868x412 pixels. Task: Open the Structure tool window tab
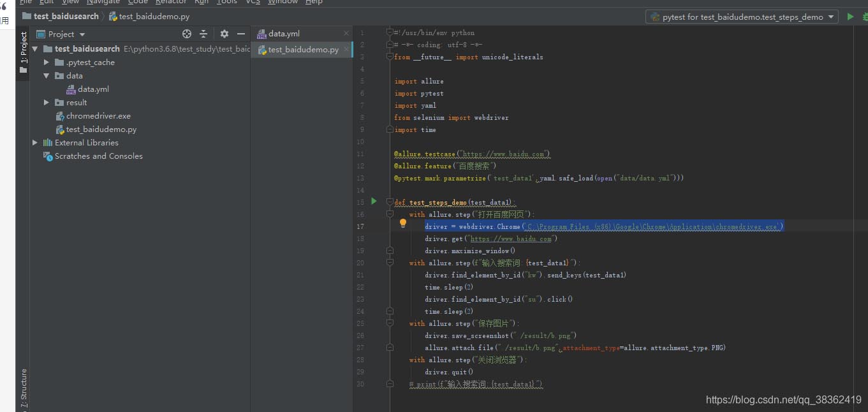coord(24,387)
